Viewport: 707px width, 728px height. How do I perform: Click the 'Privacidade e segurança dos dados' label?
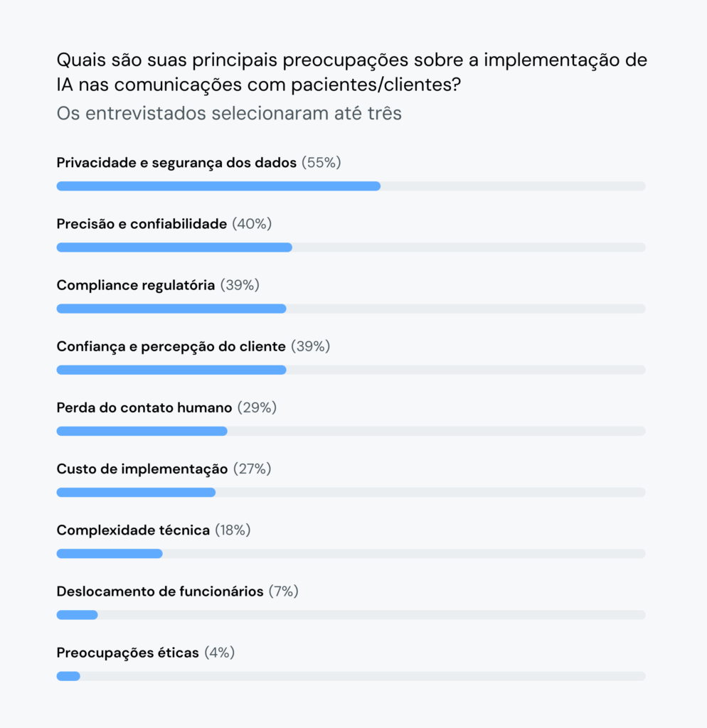(176, 163)
